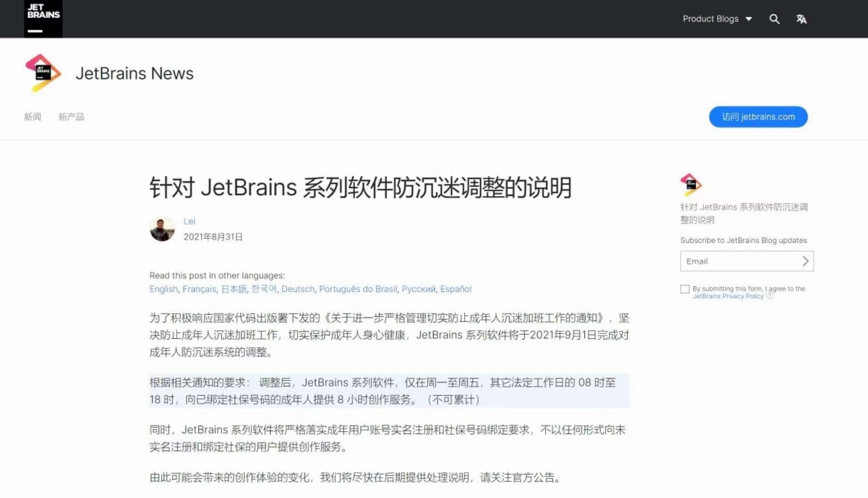The image size is (868, 498).
Task: Open the search magnifier icon
Action: pyautogui.click(x=774, y=19)
